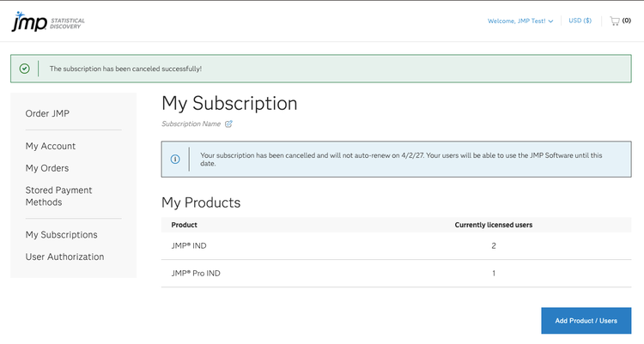The height and width of the screenshot is (344, 644).
Task: Open My Orders in sidebar
Action: (x=47, y=168)
